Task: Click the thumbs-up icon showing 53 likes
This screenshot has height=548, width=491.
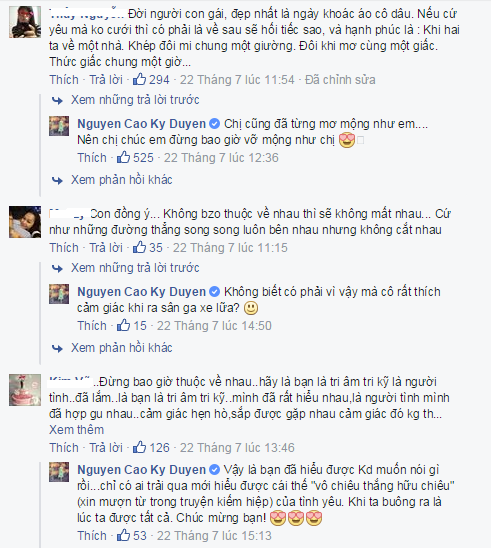Action: click(x=123, y=535)
